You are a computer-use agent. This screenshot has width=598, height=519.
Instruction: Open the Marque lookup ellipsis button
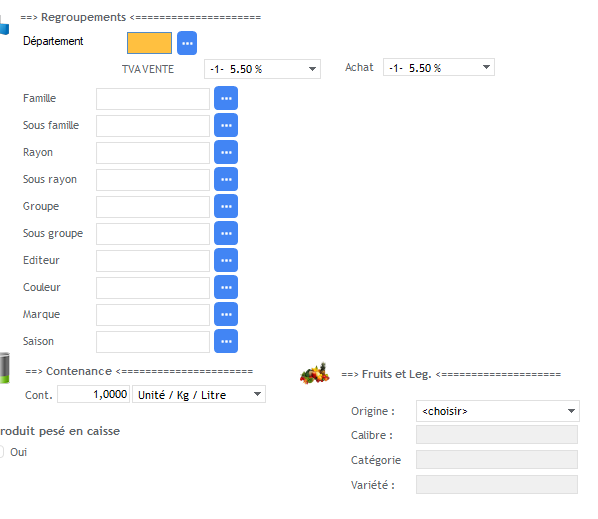point(226,314)
